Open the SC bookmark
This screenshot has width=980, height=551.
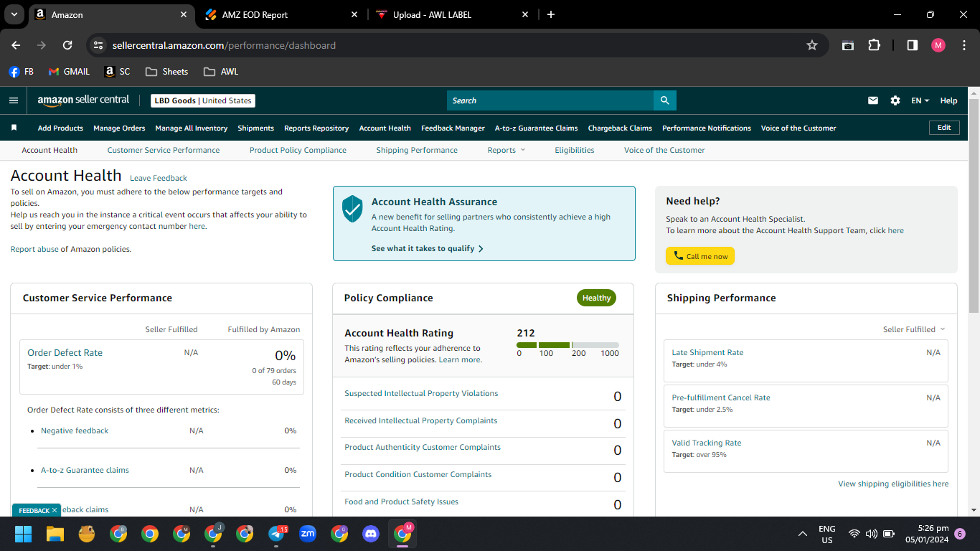(117, 72)
